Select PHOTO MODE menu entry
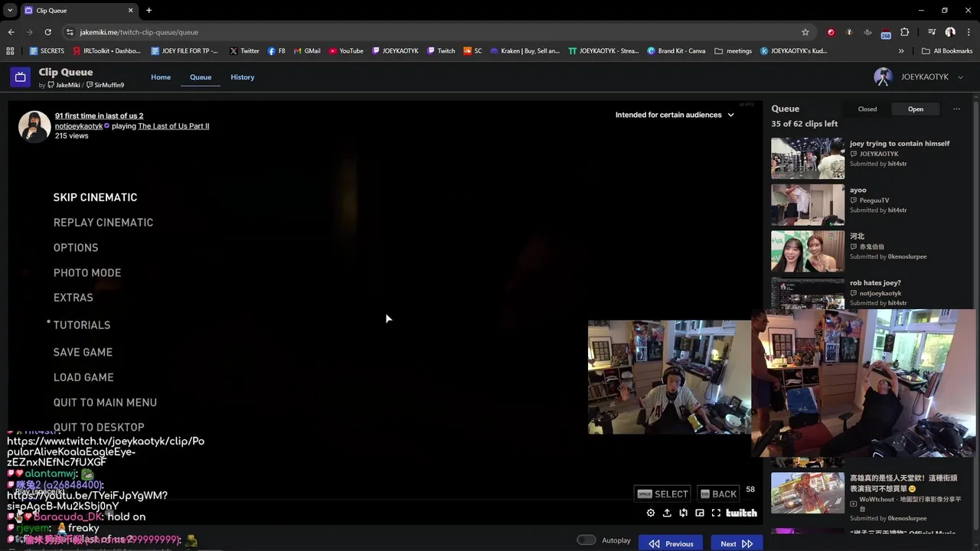Image resolution: width=980 pixels, height=551 pixels. coord(87,272)
